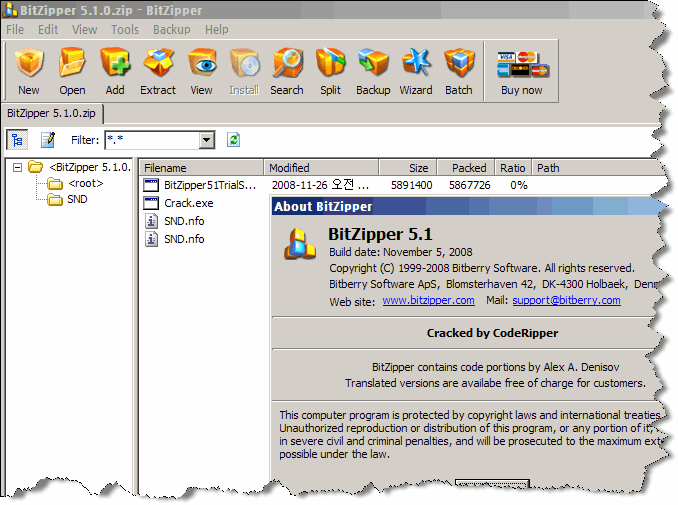Click the Buy now credit cards icon

click(x=522, y=65)
